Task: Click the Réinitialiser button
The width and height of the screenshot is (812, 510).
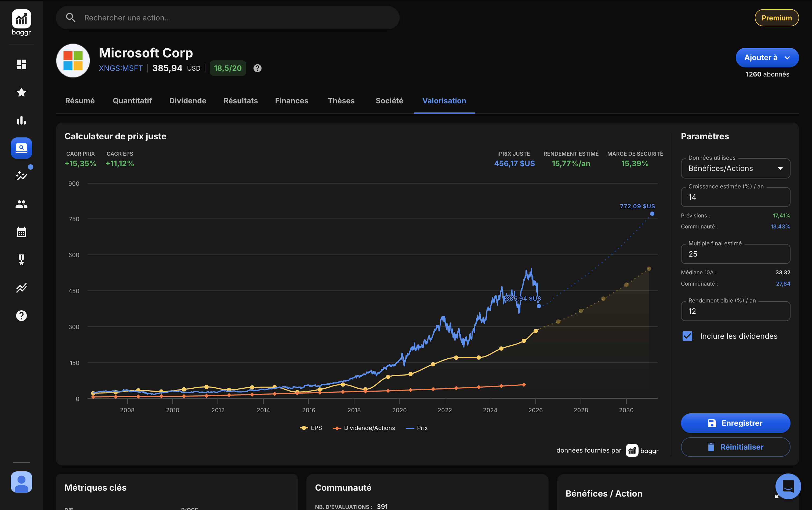Action: click(735, 447)
